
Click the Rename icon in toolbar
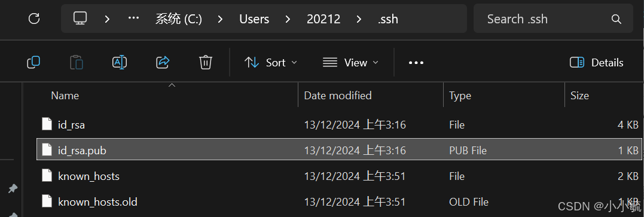pos(120,62)
